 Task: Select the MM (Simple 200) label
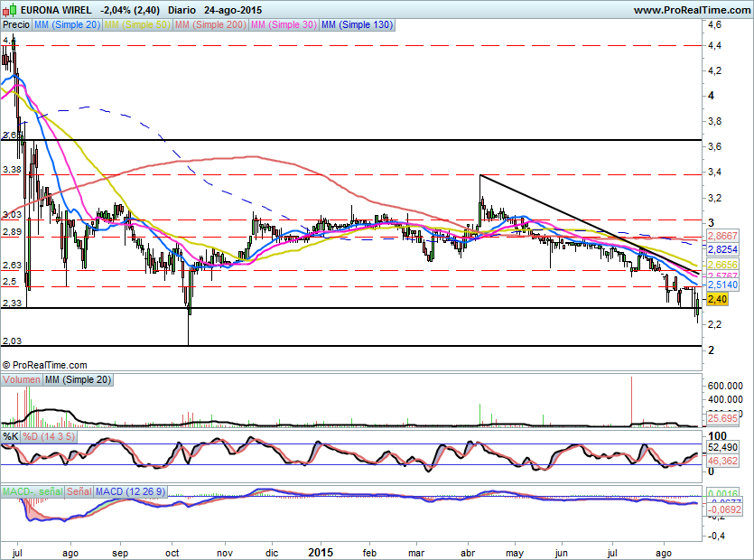pos(210,24)
